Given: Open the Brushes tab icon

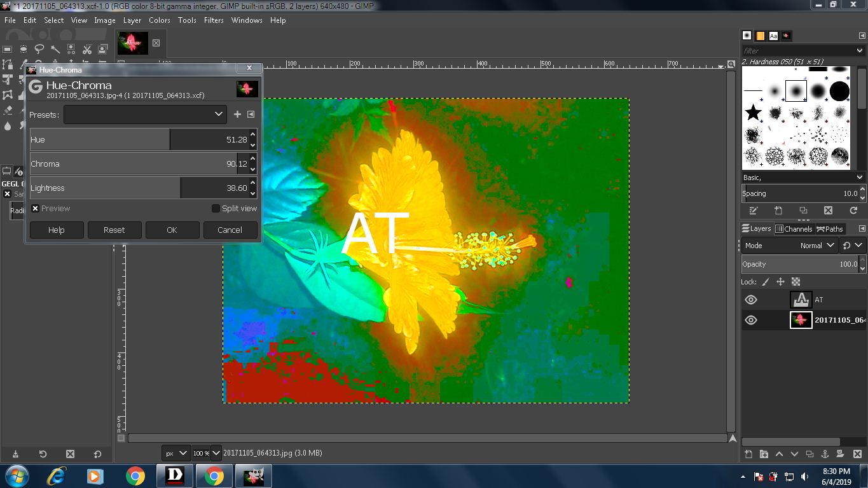Looking at the screenshot, I should 747,36.
